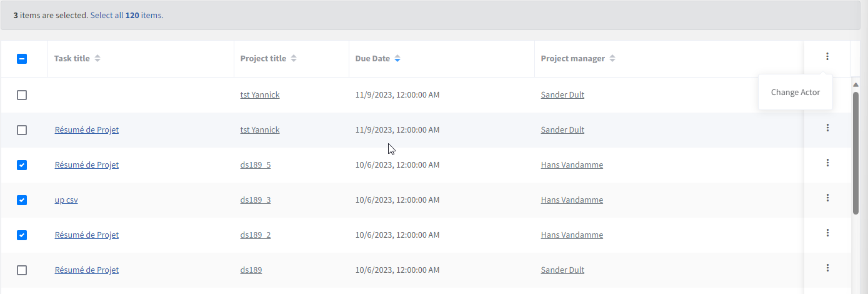Open the kebab menu in table header

[x=827, y=57]
